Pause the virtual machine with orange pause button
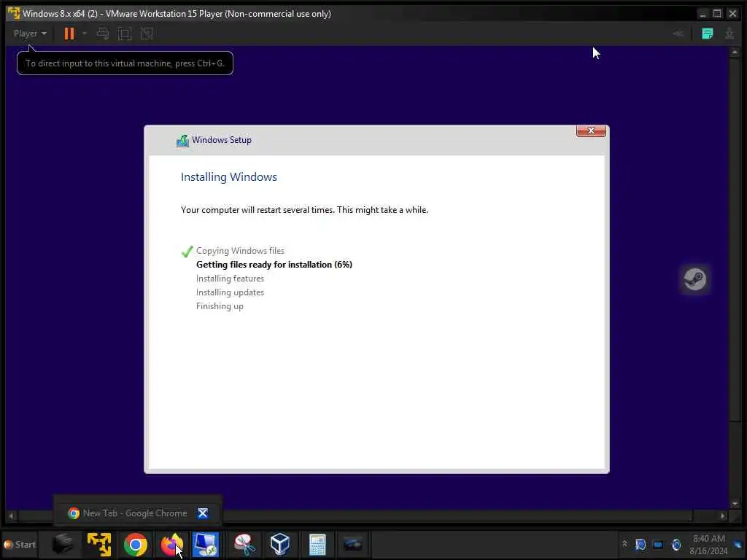Image resolution: width=747 pixels, height=560 pixels. (x=69, y=34)
